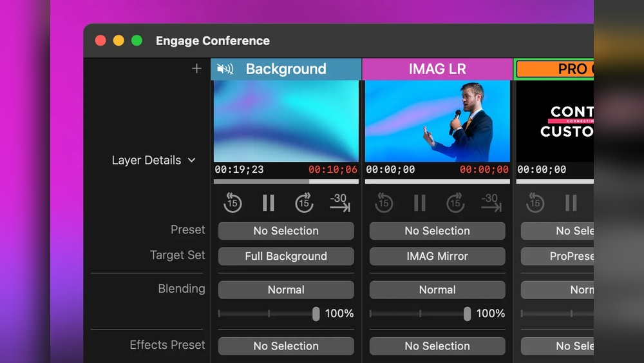Change IMAG Mirror target set selection
This screenshot has width=644, height=363.
(x=437, y=256)
